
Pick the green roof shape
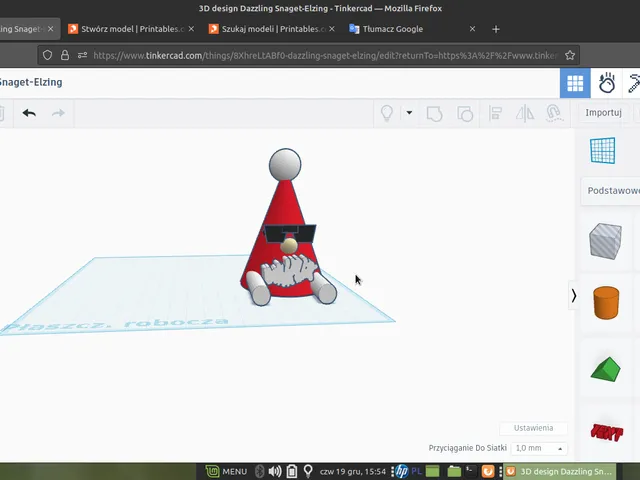coord(606,369)
